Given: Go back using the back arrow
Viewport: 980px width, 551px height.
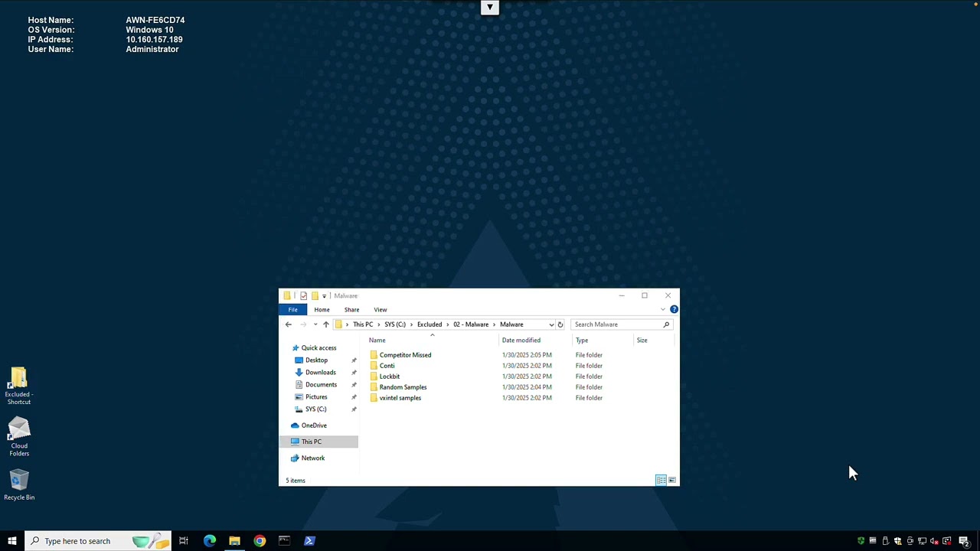Looking at the screenshot, I should (x=289, y=324).
